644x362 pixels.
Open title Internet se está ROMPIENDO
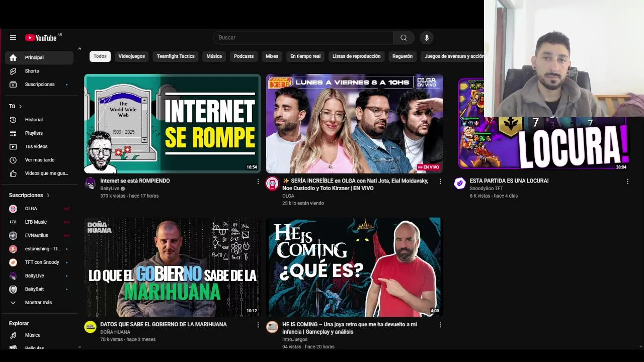click(x=135, y=181)
